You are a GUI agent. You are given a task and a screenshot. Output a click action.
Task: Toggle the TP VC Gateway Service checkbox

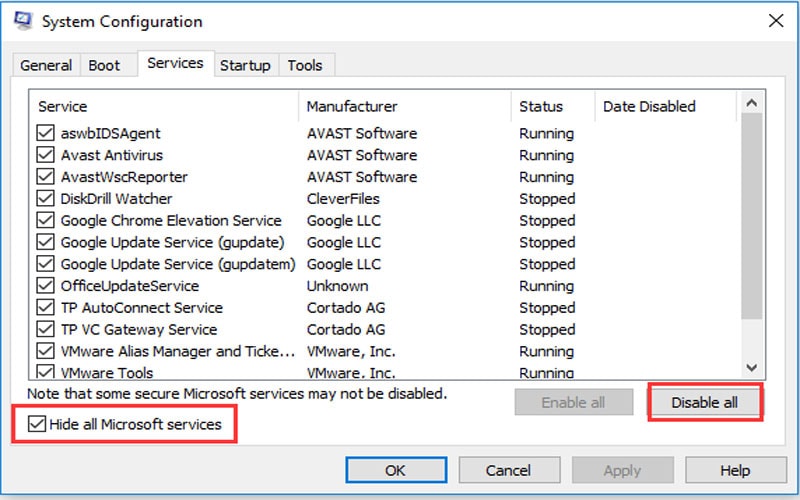[45, 330]
